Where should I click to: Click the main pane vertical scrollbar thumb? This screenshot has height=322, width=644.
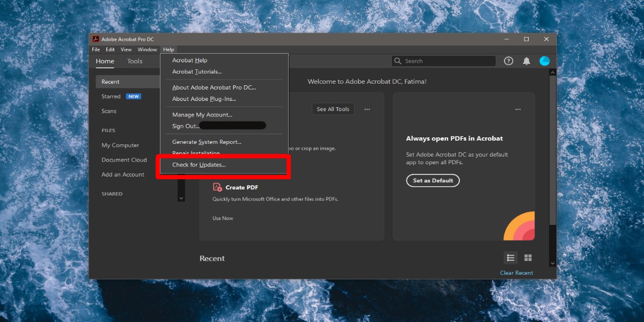[553, 150]
